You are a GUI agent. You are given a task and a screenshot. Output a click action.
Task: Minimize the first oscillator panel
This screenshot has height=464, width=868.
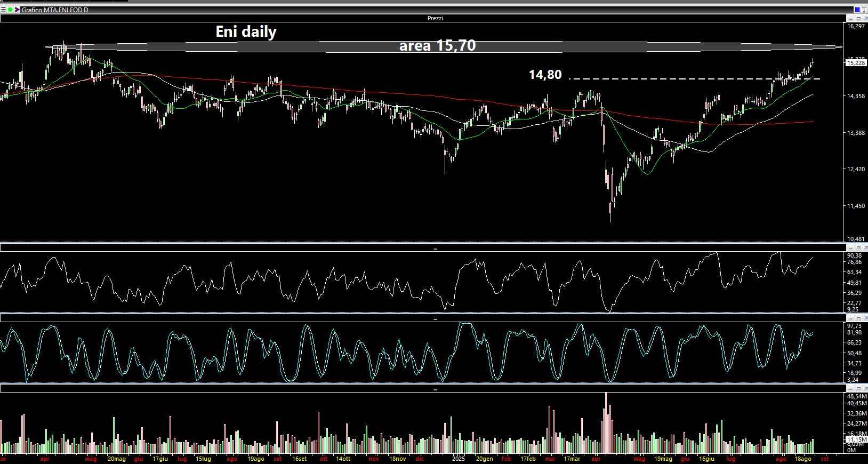click(851, 247)
